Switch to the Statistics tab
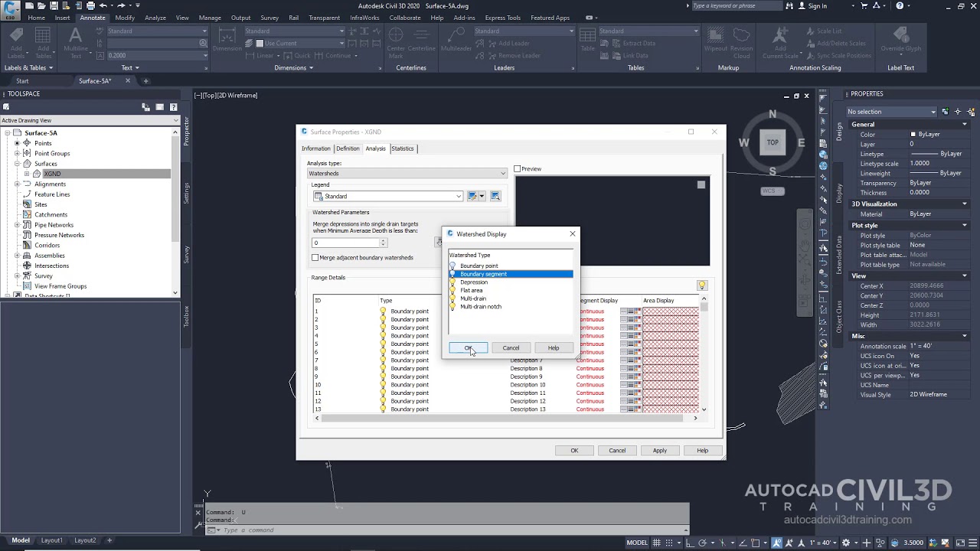 (x=402, y=148)
